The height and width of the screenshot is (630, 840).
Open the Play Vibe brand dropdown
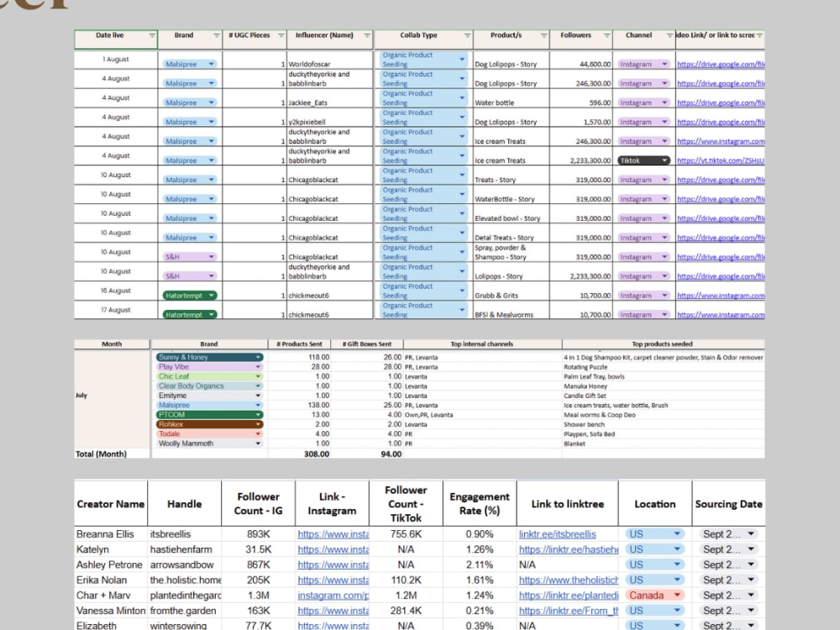(258, 367)
